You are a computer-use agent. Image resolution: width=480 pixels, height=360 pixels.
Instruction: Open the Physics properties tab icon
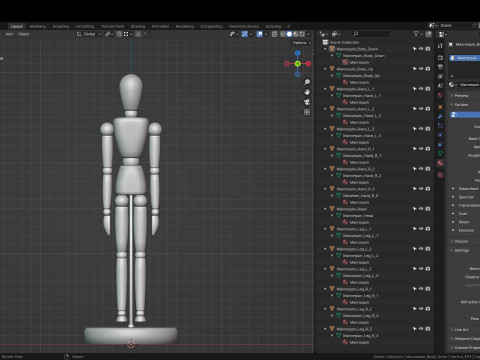click(x=440, y=135)
